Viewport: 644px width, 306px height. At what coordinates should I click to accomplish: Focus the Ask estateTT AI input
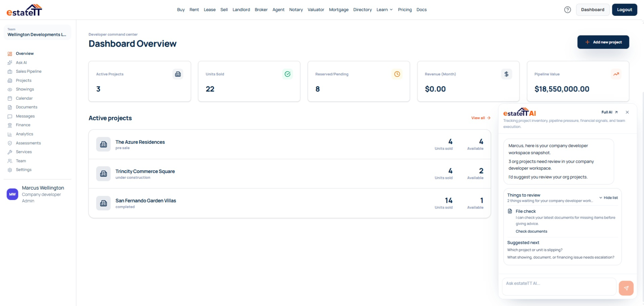tap(559, 287)
